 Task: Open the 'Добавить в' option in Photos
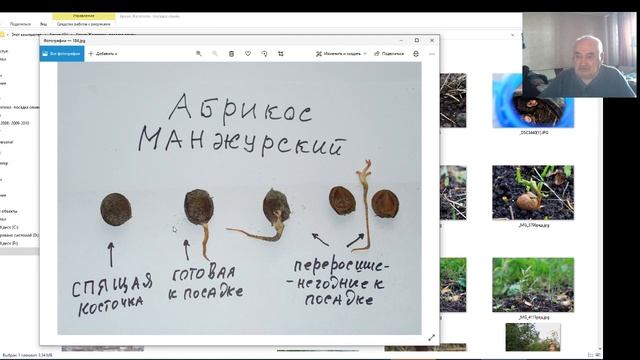tap(103, 53)
